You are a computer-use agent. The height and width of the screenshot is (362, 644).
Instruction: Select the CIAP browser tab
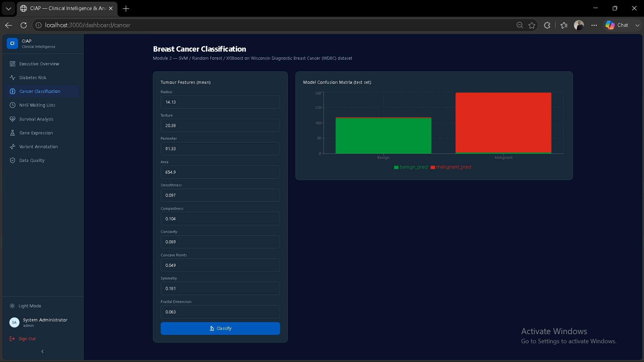[x=67, y=9]
